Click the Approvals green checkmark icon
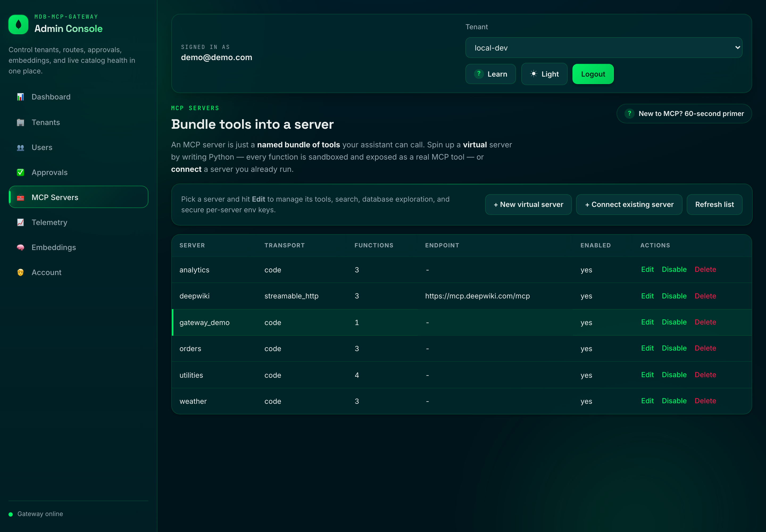The width and height of the screenshot is (766, 532). coord(20,172)
